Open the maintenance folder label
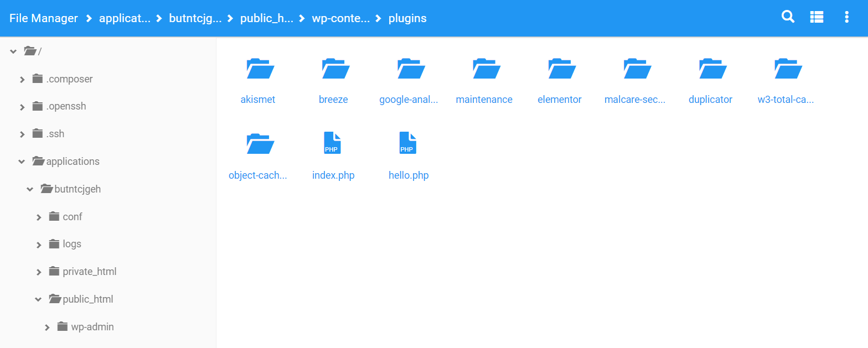This screenshot has height=348, width=868. [x=484, y=100]
